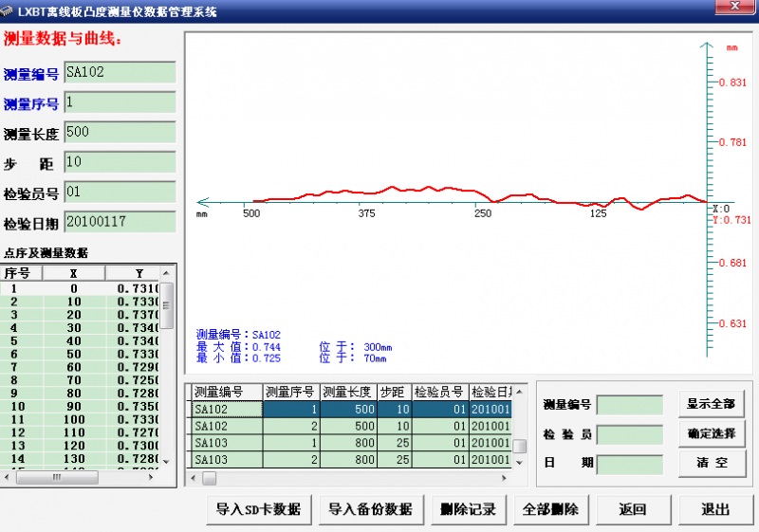The height and width of the screenshot is (532, 759).
Task: Click the 检验员号 field showing 01
Action: pyautogui.click(x=120, y=193)
